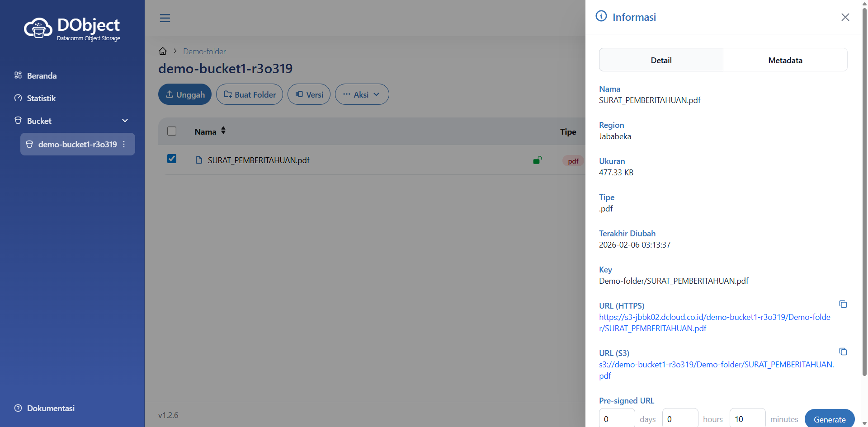This screenshot has width=868, height=427.
Task: Click the hamburger menu icon
Action: pyautogui.click(x=165, y=18)
